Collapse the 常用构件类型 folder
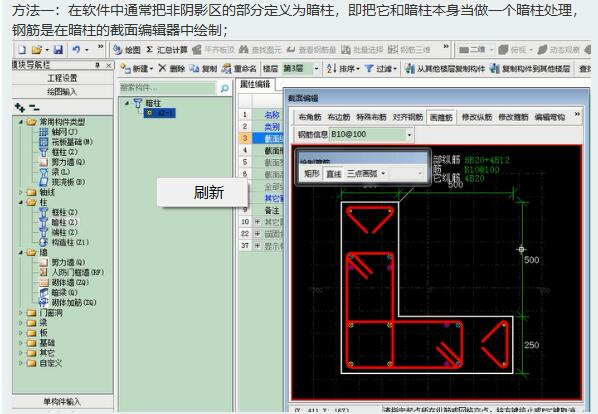 [x=21, y=122]
